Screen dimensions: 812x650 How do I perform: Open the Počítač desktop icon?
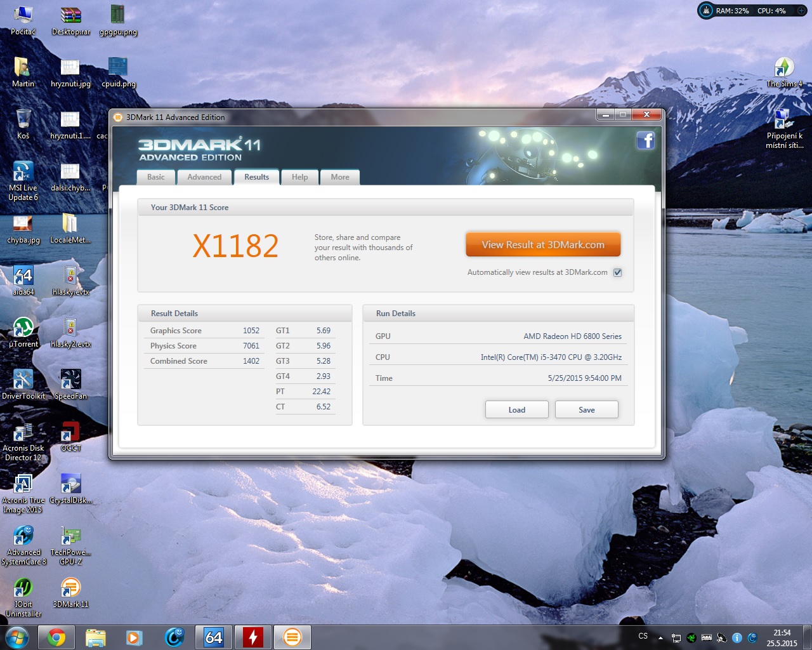click(23, 20)
